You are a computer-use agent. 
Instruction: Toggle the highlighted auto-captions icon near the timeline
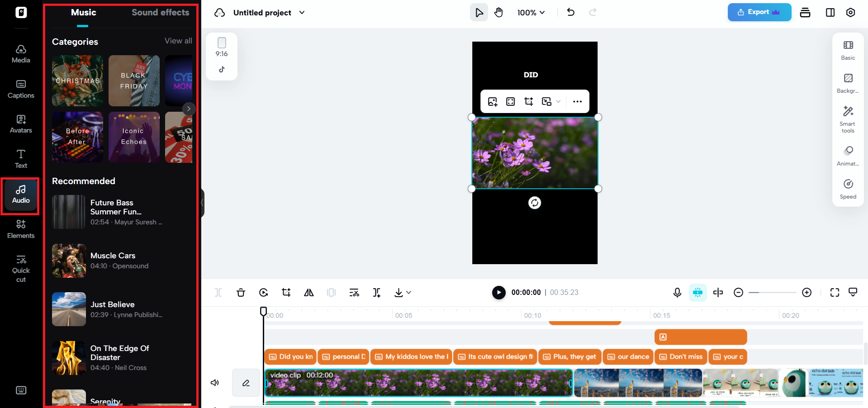pos(697,292)
